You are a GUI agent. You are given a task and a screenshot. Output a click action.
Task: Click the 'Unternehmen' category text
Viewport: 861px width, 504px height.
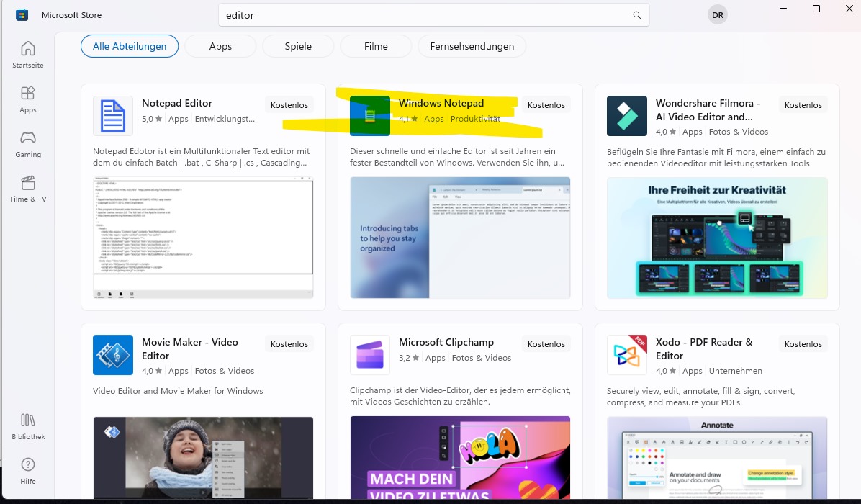pyautogui.click(x=735, y=371)
